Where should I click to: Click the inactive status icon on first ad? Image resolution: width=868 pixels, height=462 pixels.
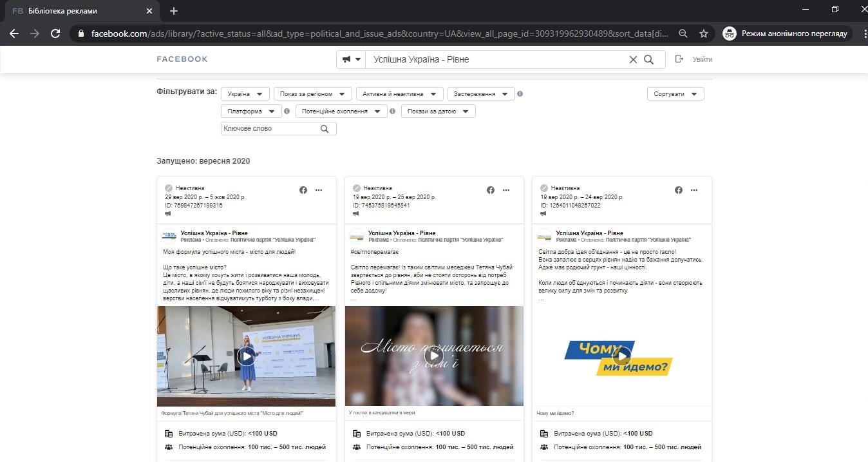(169, 188)
